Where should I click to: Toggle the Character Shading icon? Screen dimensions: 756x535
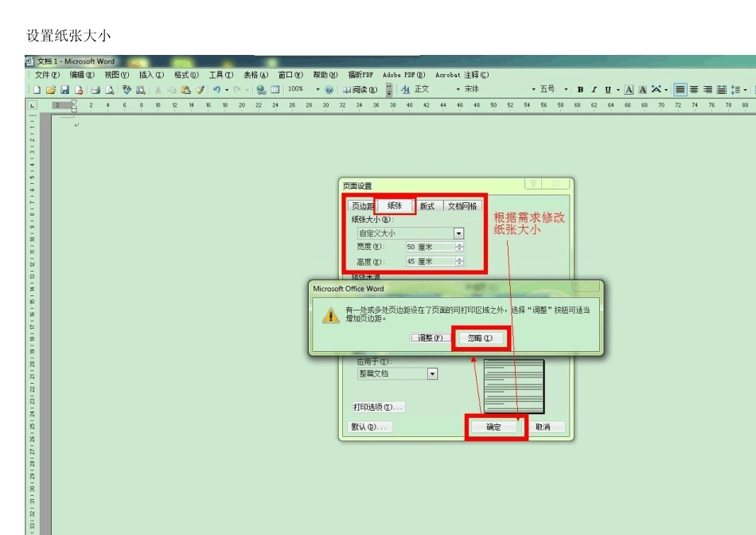click(643, 90)
